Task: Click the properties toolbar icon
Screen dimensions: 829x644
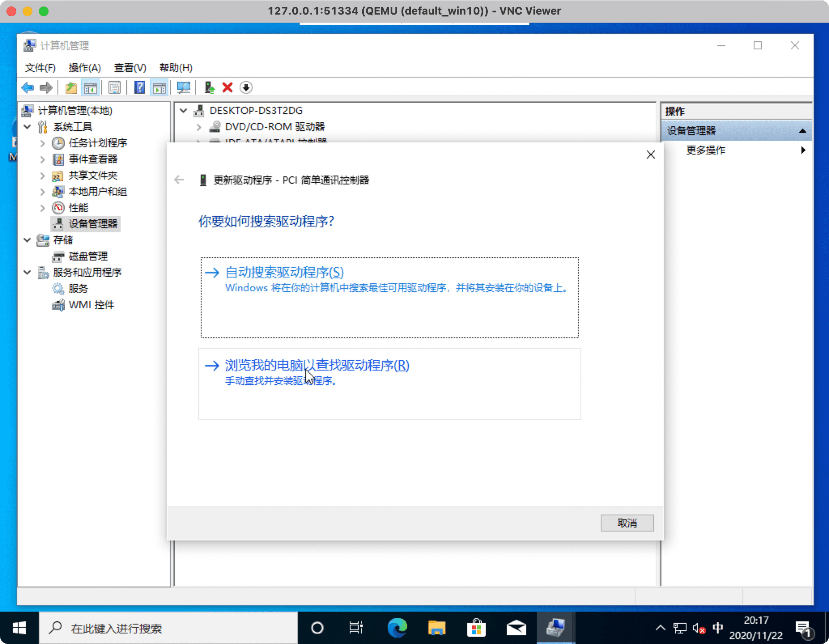Action: tap(115, 87)
